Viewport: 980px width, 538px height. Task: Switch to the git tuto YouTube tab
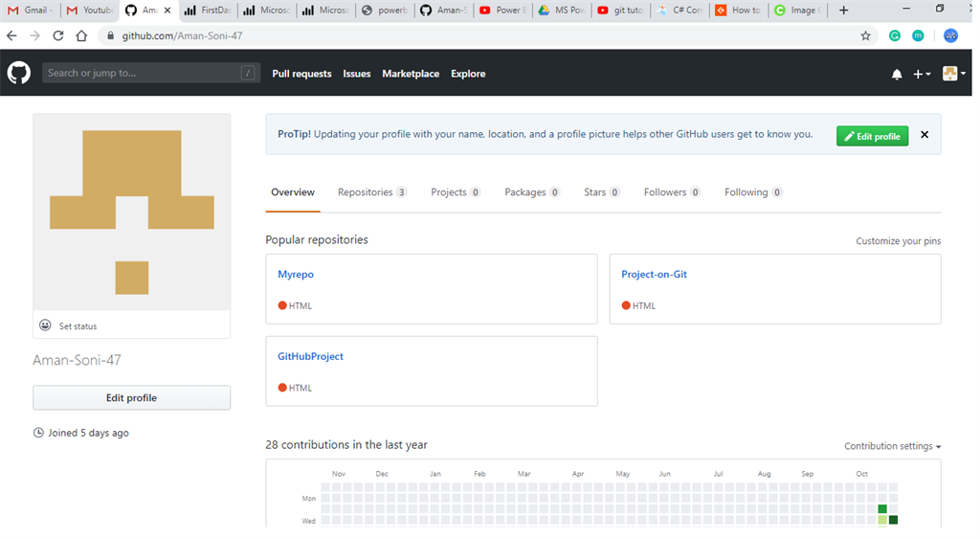tap(621, 10)
